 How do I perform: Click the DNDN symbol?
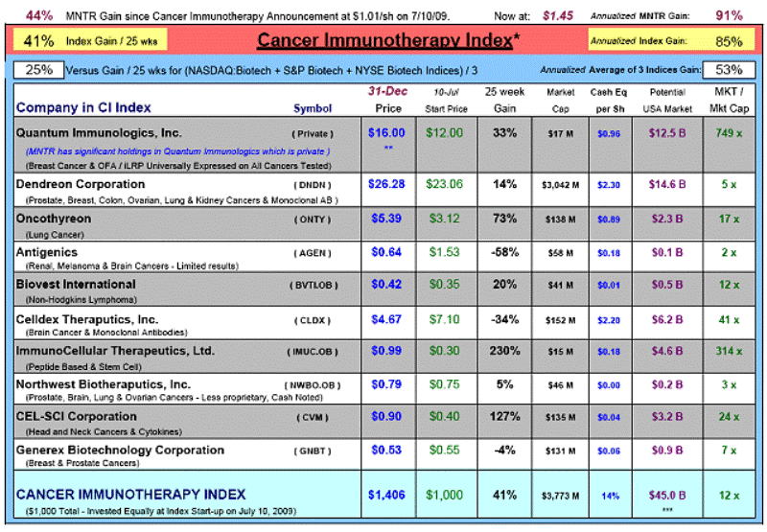tap(313, 185)
